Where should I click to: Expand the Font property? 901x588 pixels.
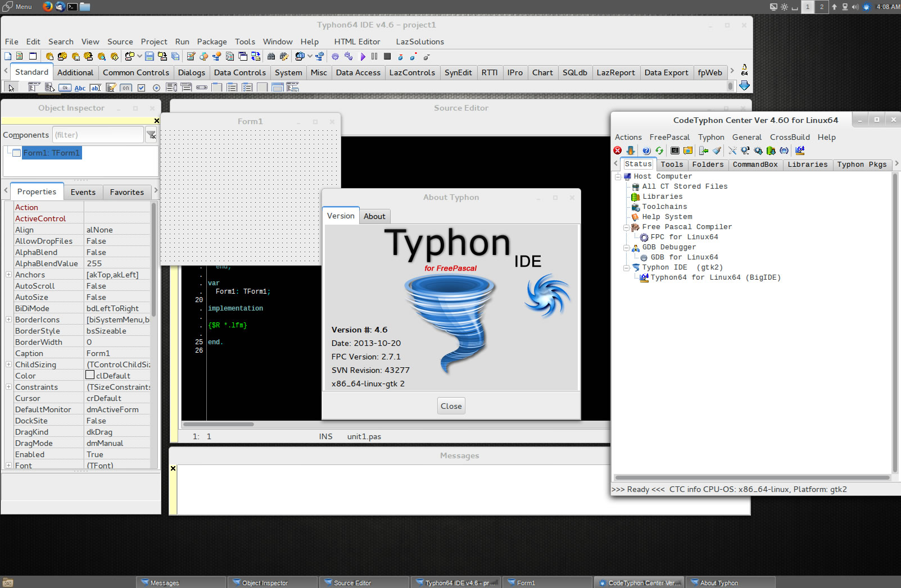[8, 466]
